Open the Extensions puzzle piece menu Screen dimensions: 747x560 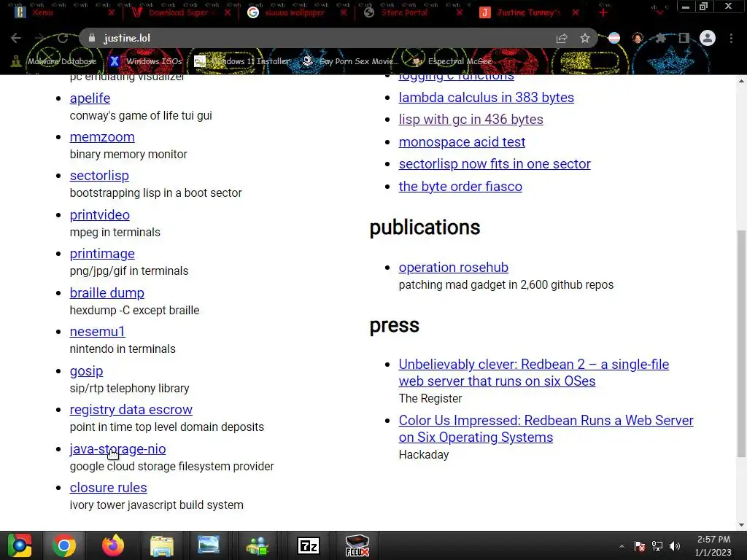point(660,38)
